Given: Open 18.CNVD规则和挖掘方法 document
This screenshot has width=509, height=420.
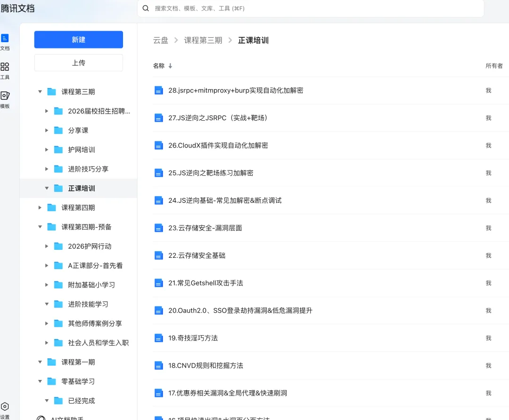Looking at the screenshot, I should tap(206, 366).
